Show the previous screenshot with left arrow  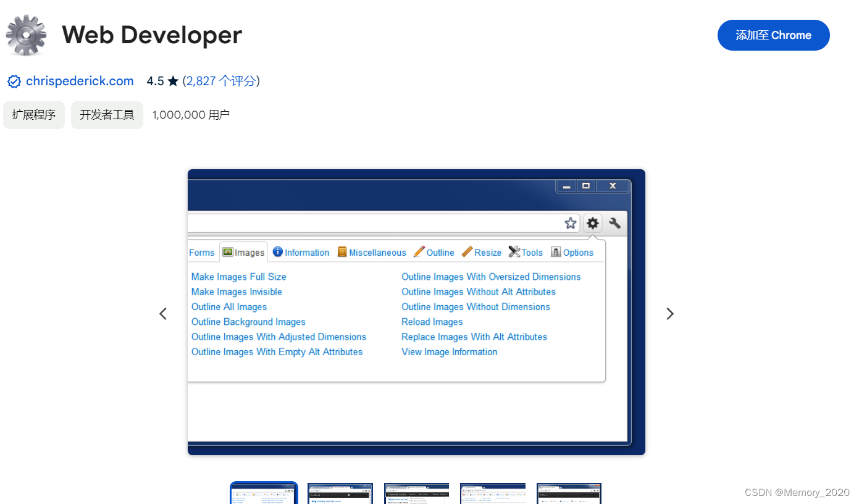click(163, 314)
